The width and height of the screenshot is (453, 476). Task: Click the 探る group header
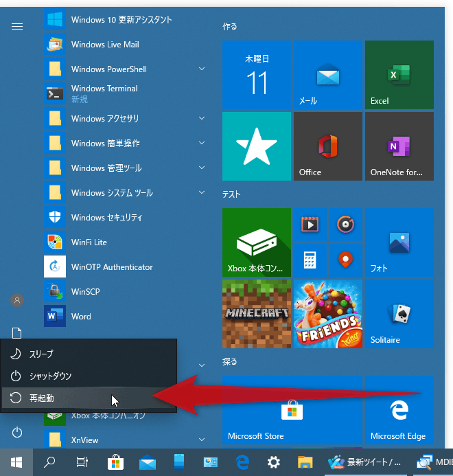230,362
